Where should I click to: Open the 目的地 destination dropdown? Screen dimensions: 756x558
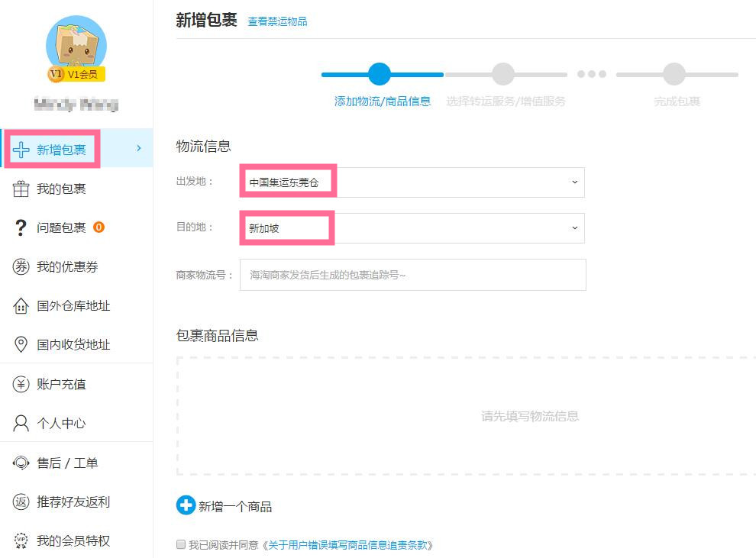click(412, 228)
